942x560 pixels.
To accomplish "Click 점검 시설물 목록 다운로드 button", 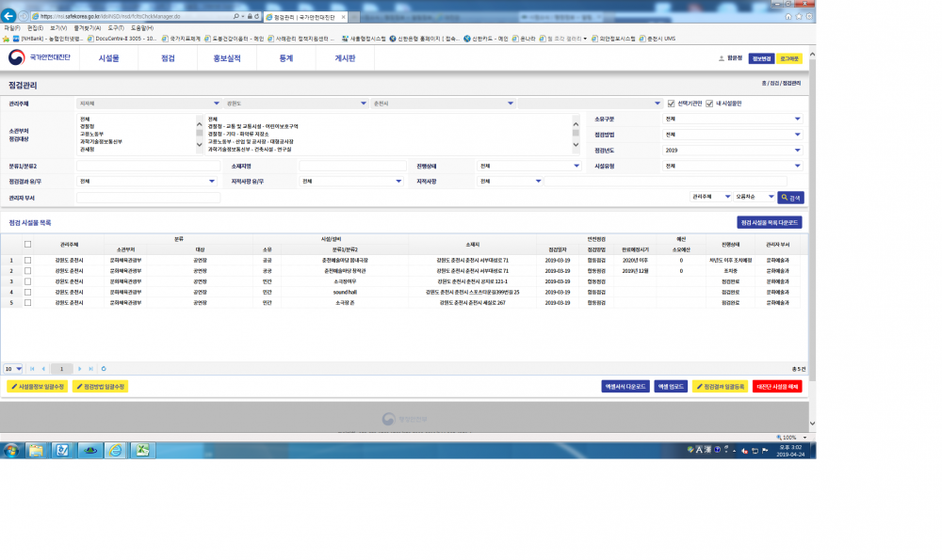I will 769,223.
